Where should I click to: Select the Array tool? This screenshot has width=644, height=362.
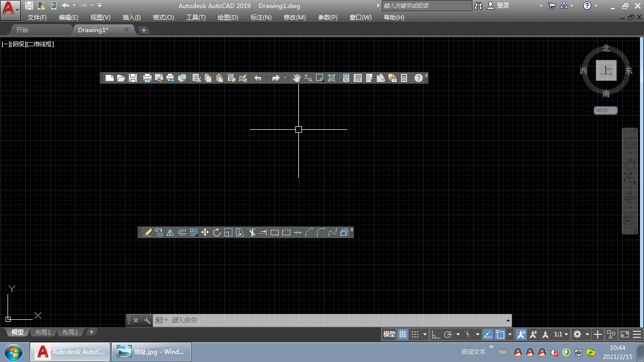tap(194, 232)
